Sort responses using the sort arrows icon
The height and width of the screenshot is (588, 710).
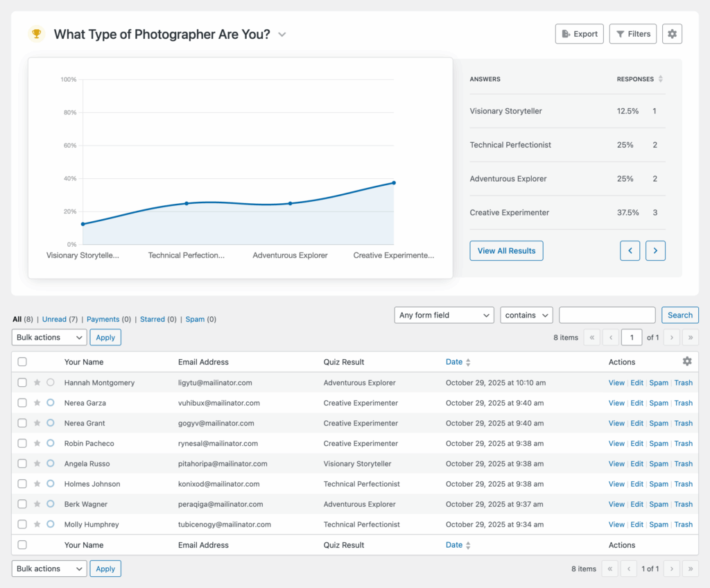(661, 79)
